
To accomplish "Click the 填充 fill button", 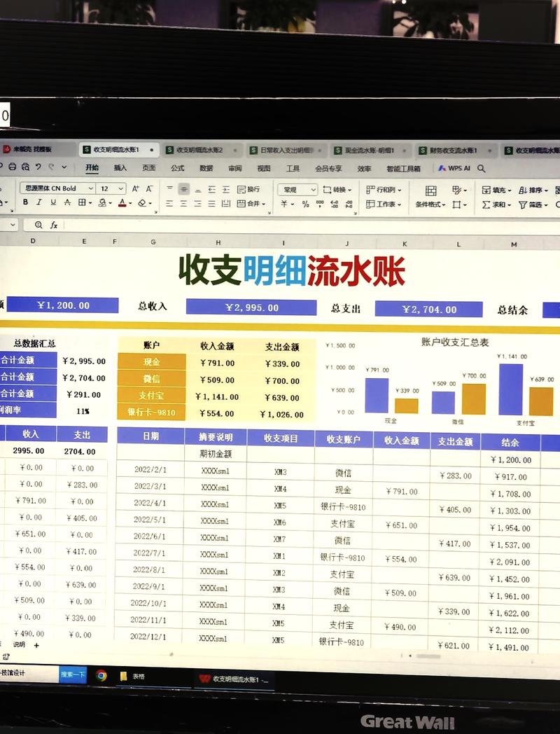I will 497,190.
